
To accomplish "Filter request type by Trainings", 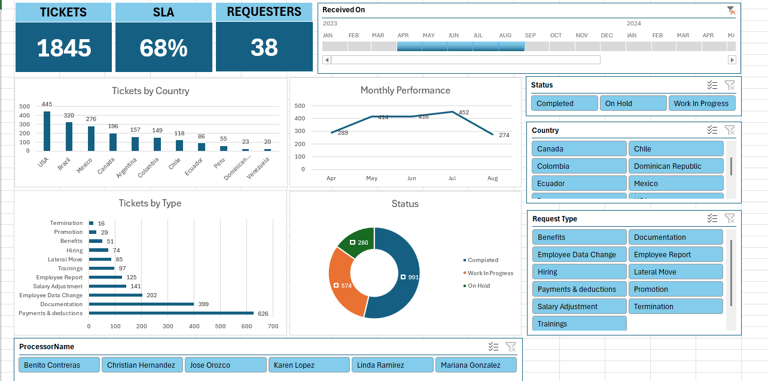I will pyautogui.click(x=579, y=324).
